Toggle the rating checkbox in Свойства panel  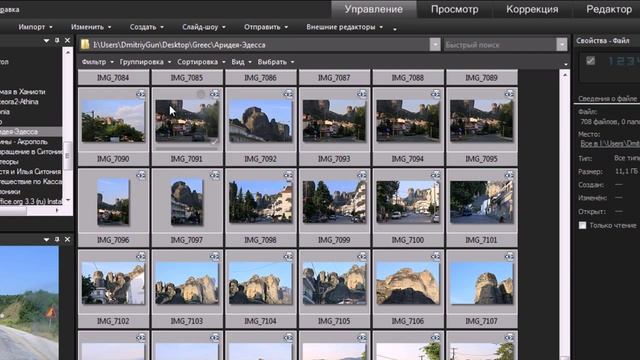coord(590,61)
